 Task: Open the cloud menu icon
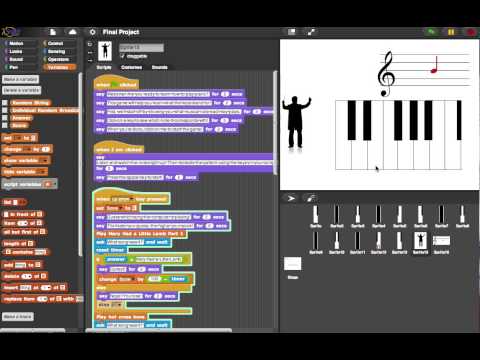72,32
